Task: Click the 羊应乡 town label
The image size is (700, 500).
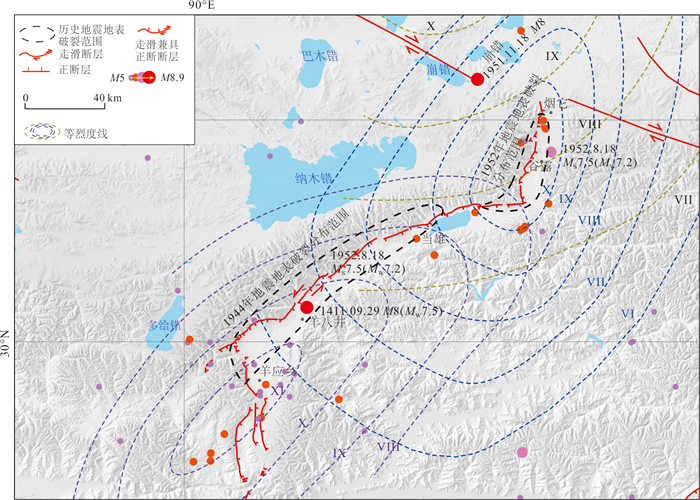Action: (x=278, y=370)
